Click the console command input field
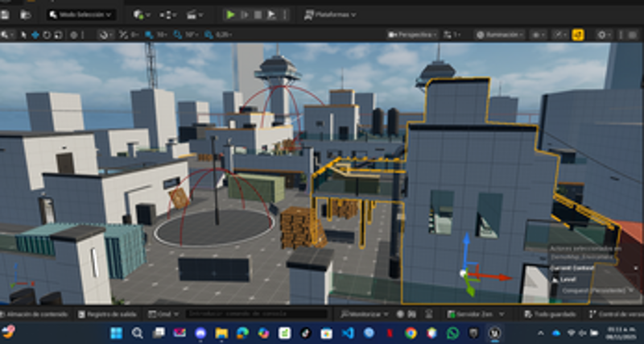This screenshot has height=344, width=644. click(256, 314)
